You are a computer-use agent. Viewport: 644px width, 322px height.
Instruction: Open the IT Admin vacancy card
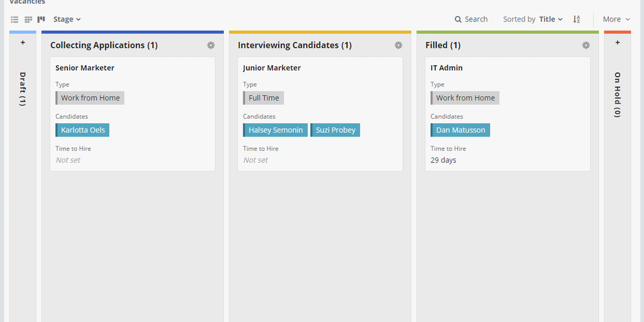[x=447, y=68]
